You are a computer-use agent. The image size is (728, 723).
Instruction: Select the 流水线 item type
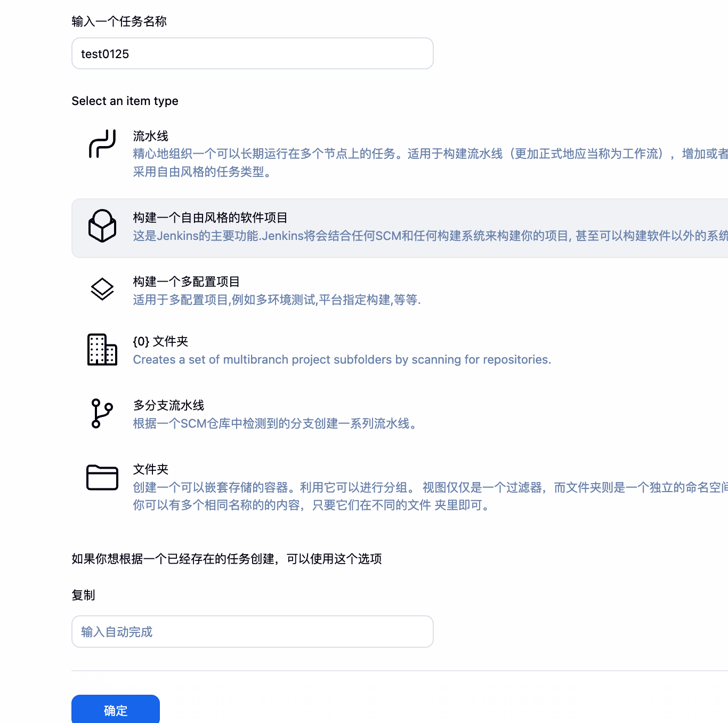[x=150, y=136]
